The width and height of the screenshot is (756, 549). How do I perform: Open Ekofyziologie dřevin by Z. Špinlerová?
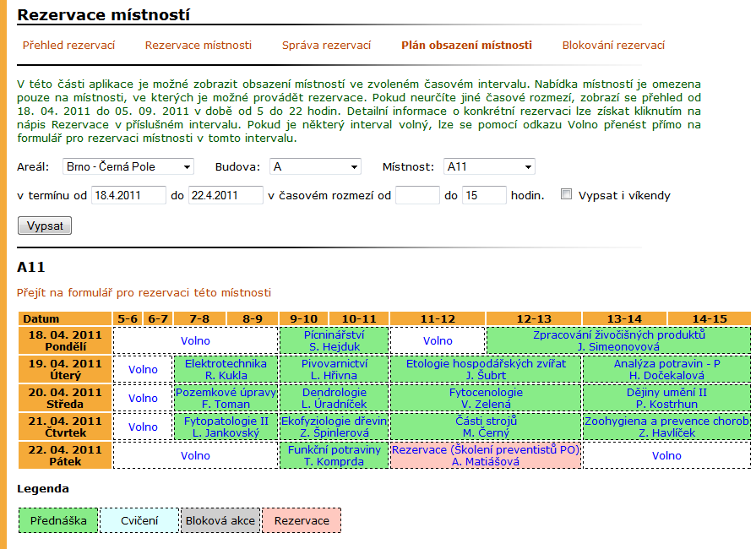(334, 427)
